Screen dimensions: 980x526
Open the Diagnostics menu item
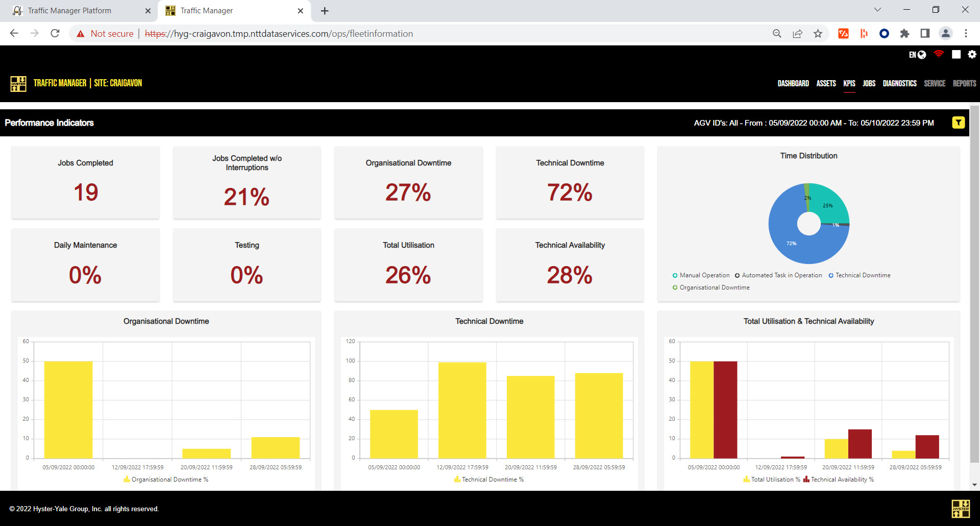899,83
